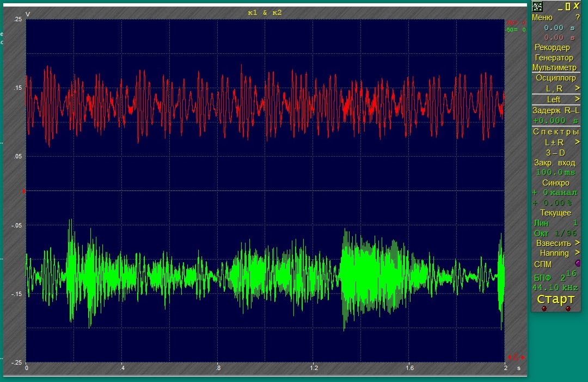Select the Лин 1 scale option
The height and width of the screenshot is (382, 588).
point(555,223)
